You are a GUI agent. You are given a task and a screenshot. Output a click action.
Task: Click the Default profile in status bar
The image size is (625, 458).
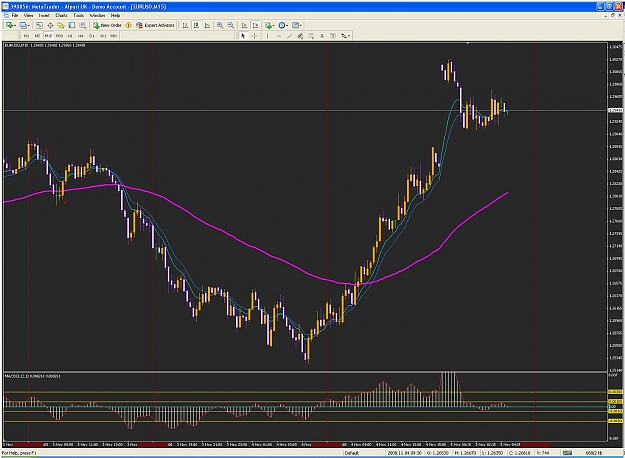pyautogui.click(x=351, y=453)
